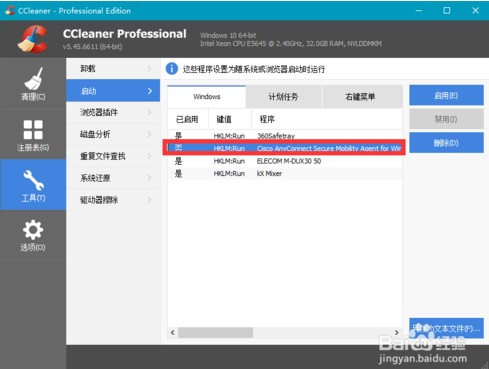Click the horizontal scrollbar thumb
Screen dimensions: 489x369
coord(215,332)
